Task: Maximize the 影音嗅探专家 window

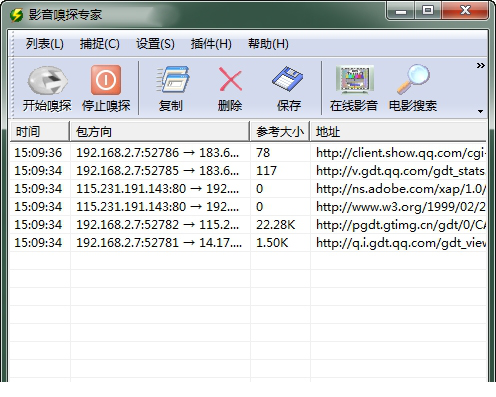Action: point(428,11)
